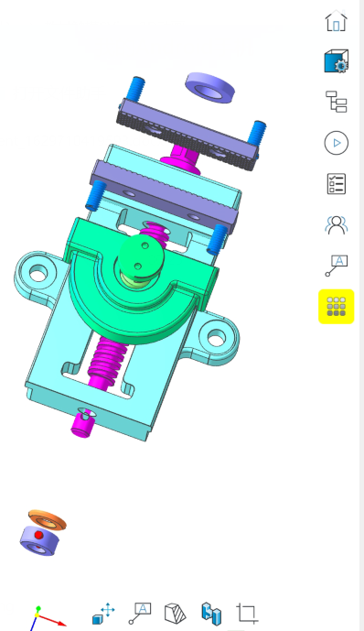Select the floating purple washer ring part
The width and height of the screenshot is (364, 631).
coord(209,87)
